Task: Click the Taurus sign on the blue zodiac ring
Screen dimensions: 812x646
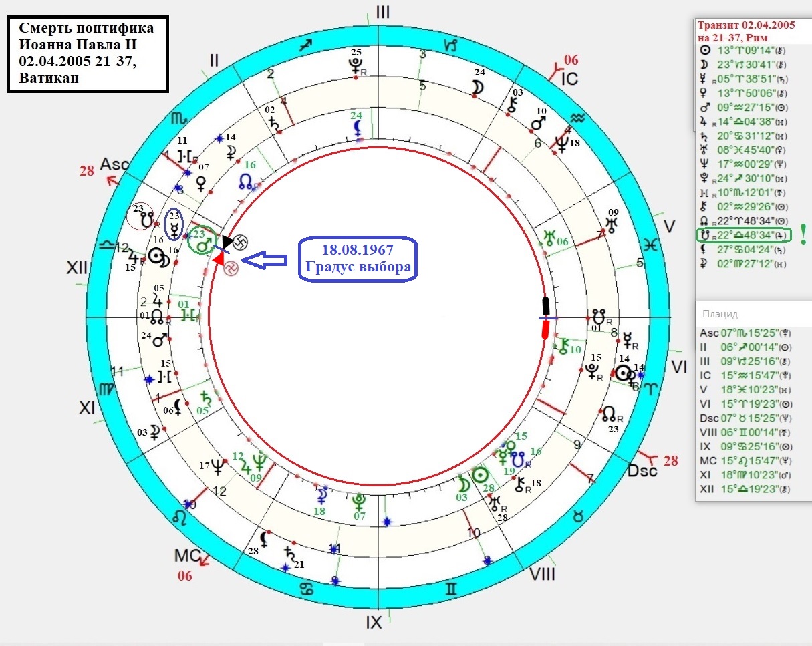Action: (579, 515)
